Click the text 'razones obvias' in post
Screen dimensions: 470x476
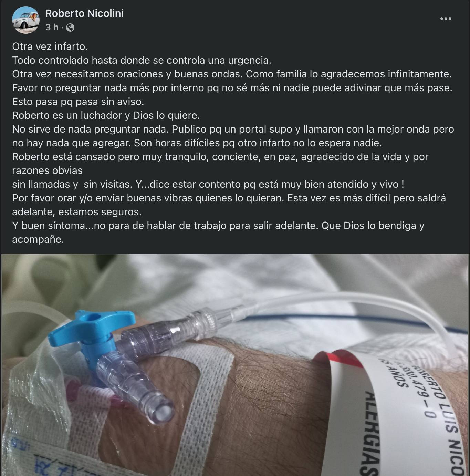click(47, 170)
